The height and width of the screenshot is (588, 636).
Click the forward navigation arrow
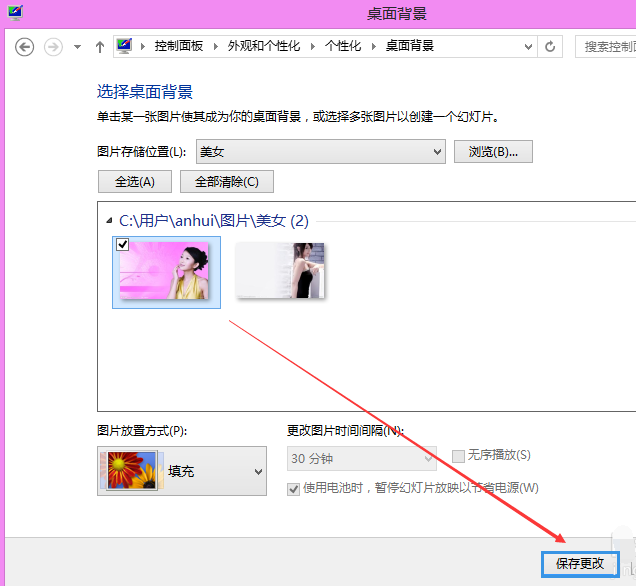tap(53, 47)
